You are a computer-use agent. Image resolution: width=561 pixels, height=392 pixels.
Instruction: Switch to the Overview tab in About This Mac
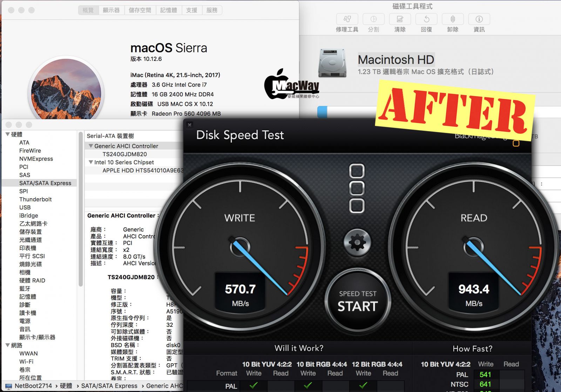pyautogui.click(x=88, y=11)
